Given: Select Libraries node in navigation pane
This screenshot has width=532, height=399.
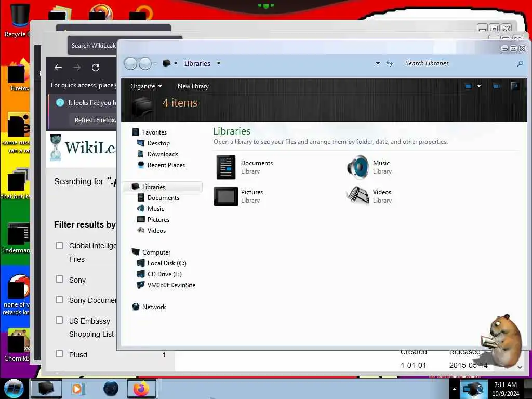Looking at the screenshot, I should click(163, 187).
